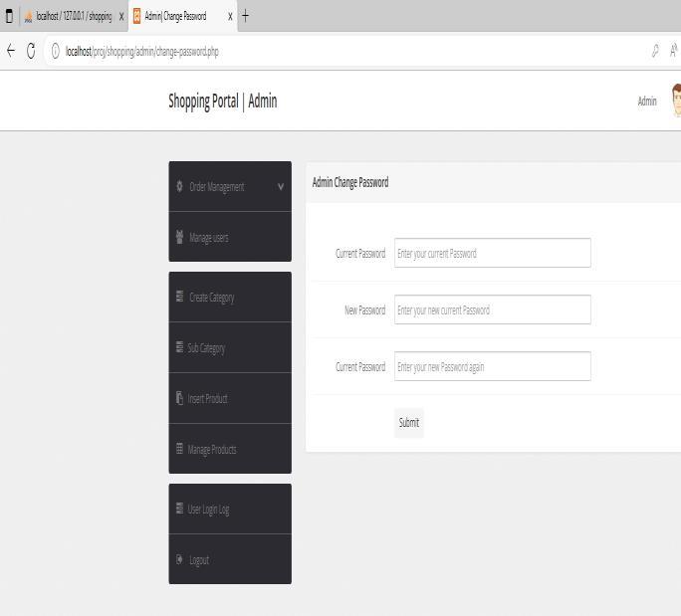Click the phpMyAdmin tab favicon

tap(29, 17)
